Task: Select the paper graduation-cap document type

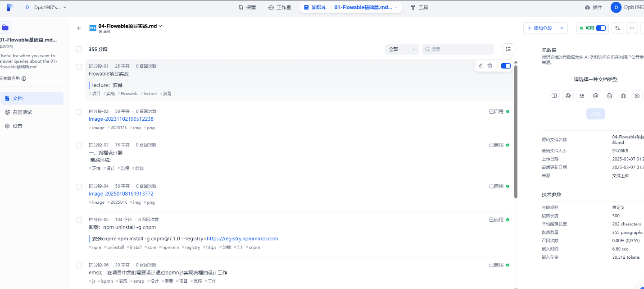Action: click(582, 96)
